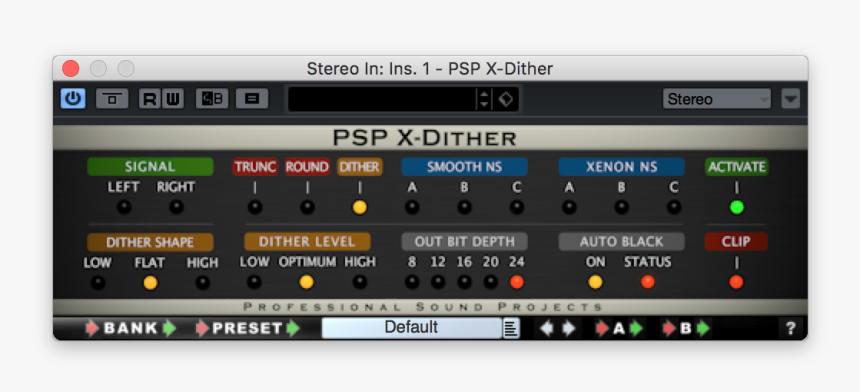Reset the red CLIP indicator LED

point(736,282)
